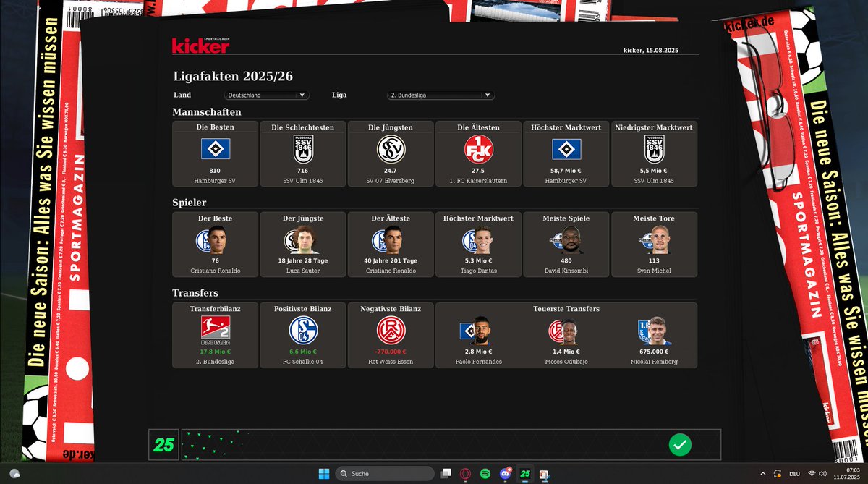The width and height of the screenshot is (868, 484).
Task: Select Hamburger SV crest under Die Besten
Action: pos(215,149)
